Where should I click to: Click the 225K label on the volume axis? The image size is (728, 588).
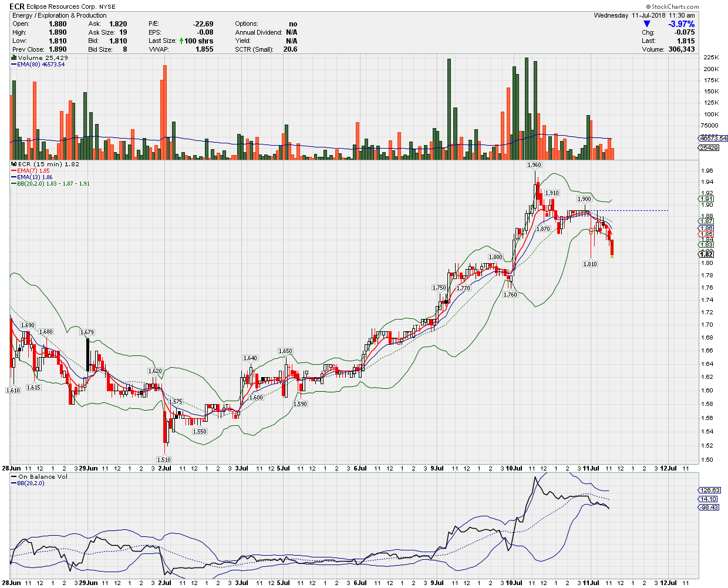[711, 58]
